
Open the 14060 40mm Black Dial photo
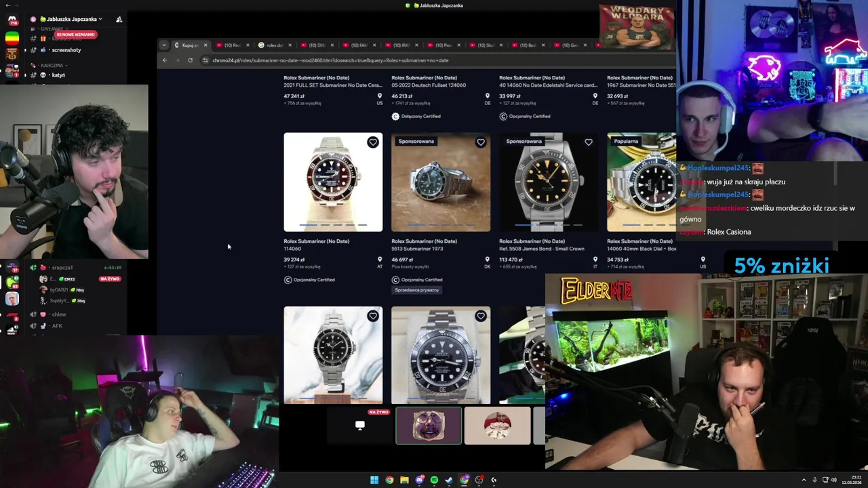click(642, 182)
